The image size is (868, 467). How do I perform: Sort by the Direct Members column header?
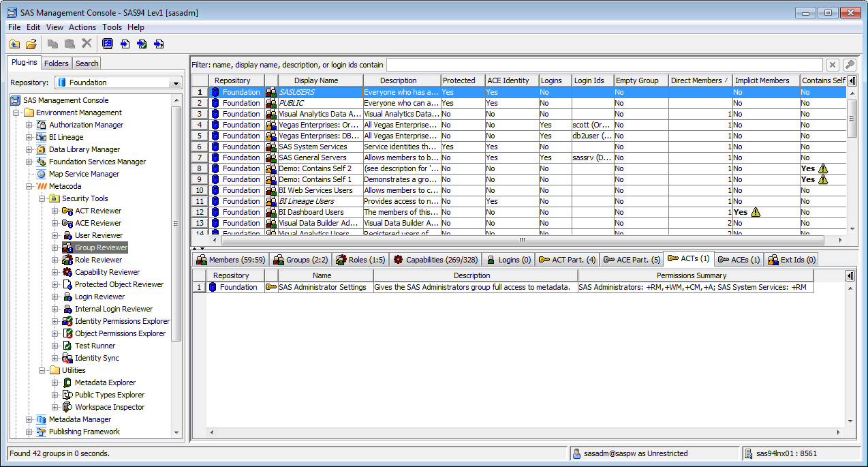tap(700, 80)
